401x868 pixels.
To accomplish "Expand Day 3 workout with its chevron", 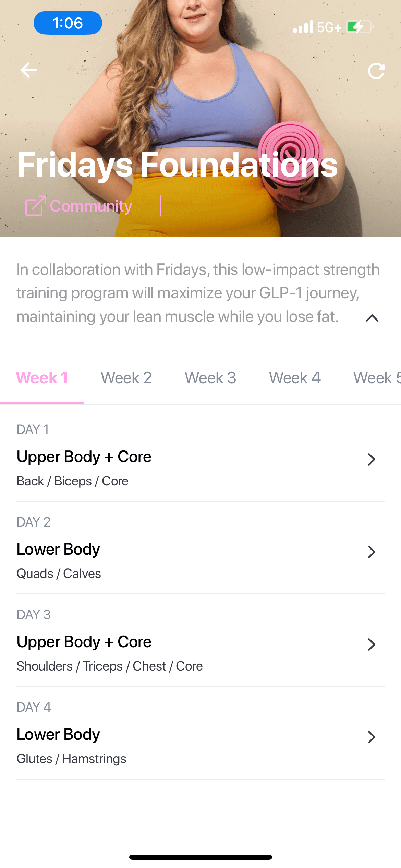I will [x=372, y=644].
